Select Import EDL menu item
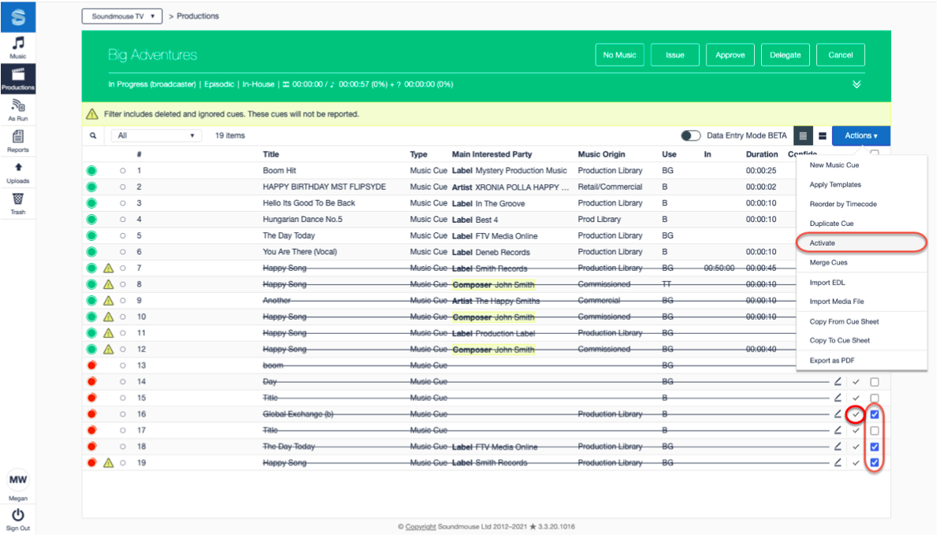The height and width of the screenshot is (560, 940). (827, 283)
